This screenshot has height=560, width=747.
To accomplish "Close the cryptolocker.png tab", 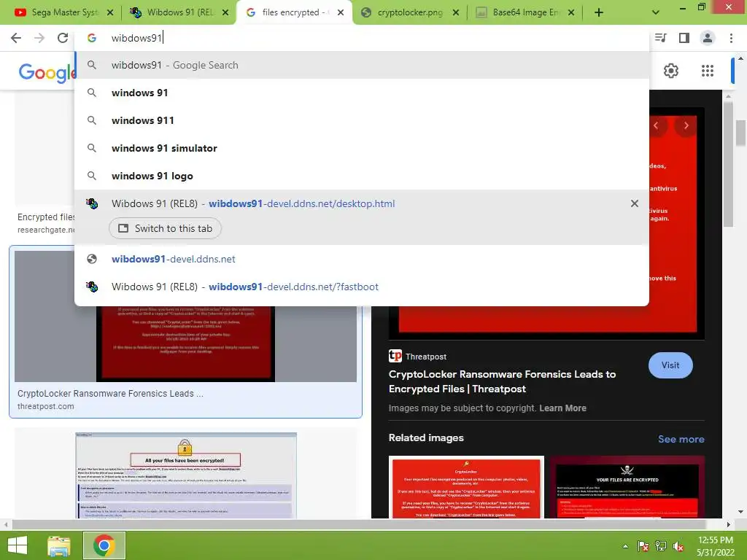I will pos(456,12).
